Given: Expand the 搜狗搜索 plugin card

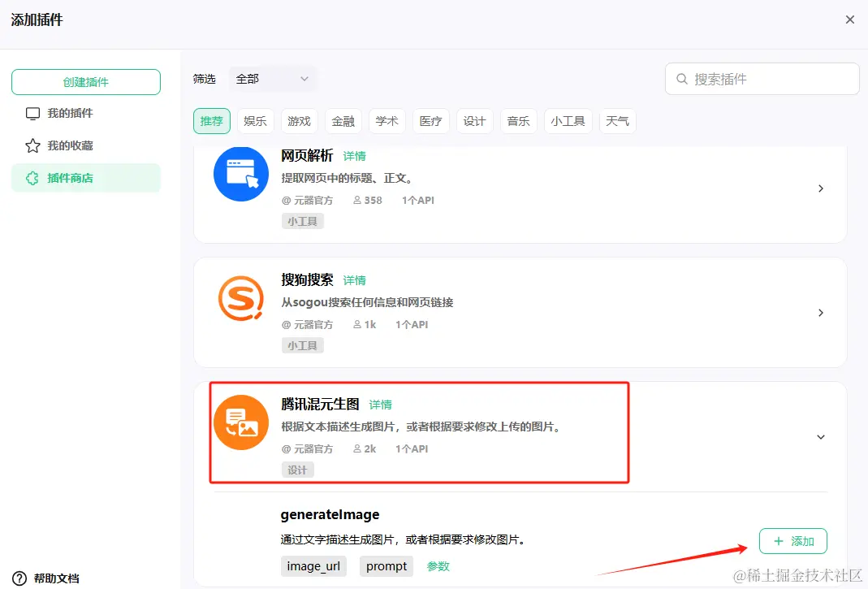Looking at the screenshot, I should [x=821, y=313].
